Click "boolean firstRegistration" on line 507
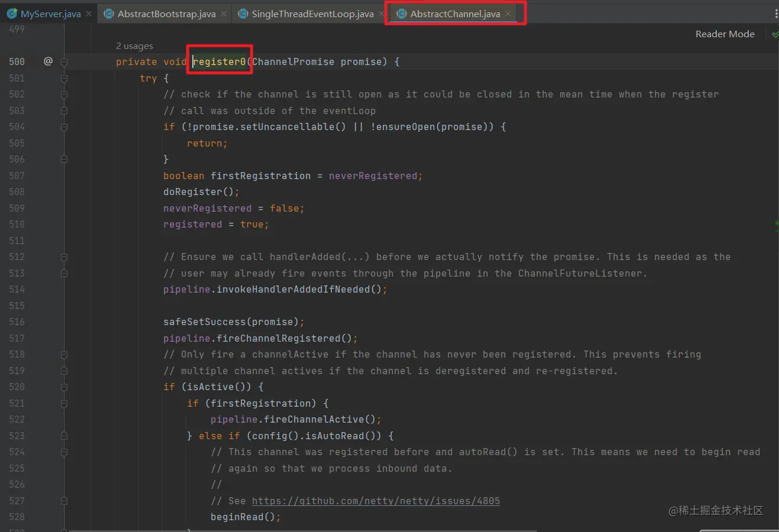 point(237,176)
